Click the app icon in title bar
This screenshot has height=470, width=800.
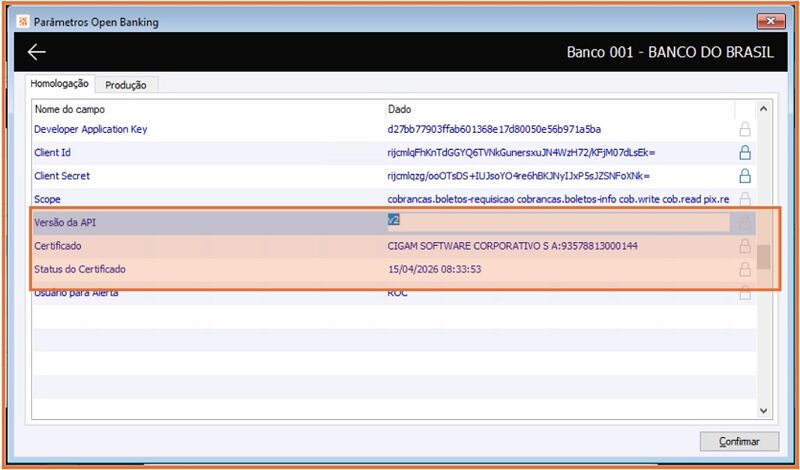[x=22, y=22]
